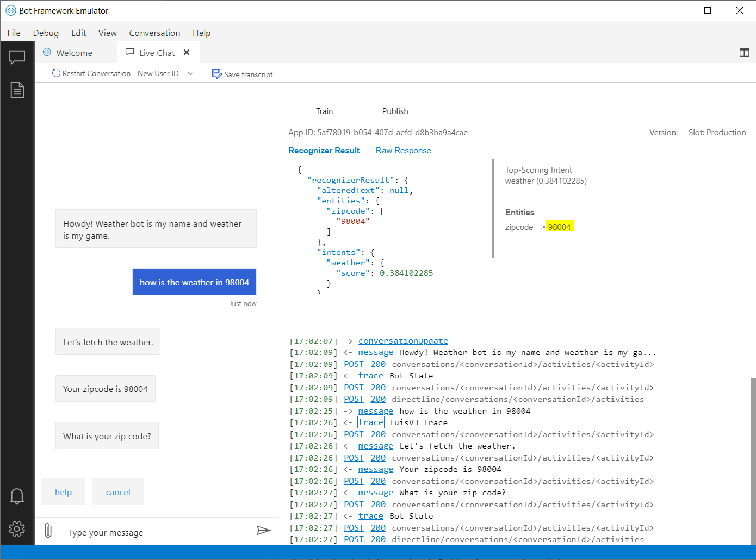Open notifications using the bell icon

[x=17, y=496]
